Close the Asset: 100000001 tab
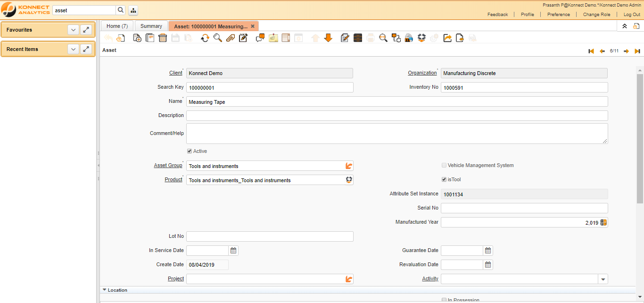The height and width of the screenshot is (303, 644). (253, 26)
